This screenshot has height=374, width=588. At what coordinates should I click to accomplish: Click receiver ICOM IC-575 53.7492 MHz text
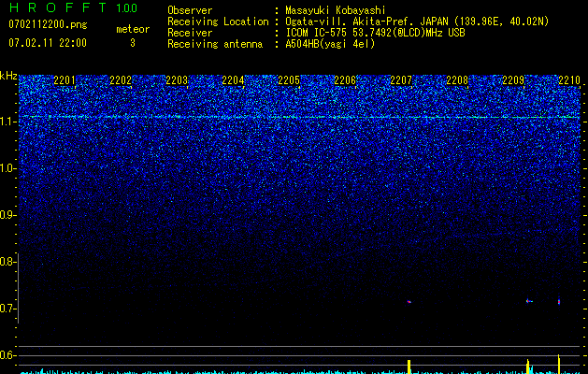(375, 33)
